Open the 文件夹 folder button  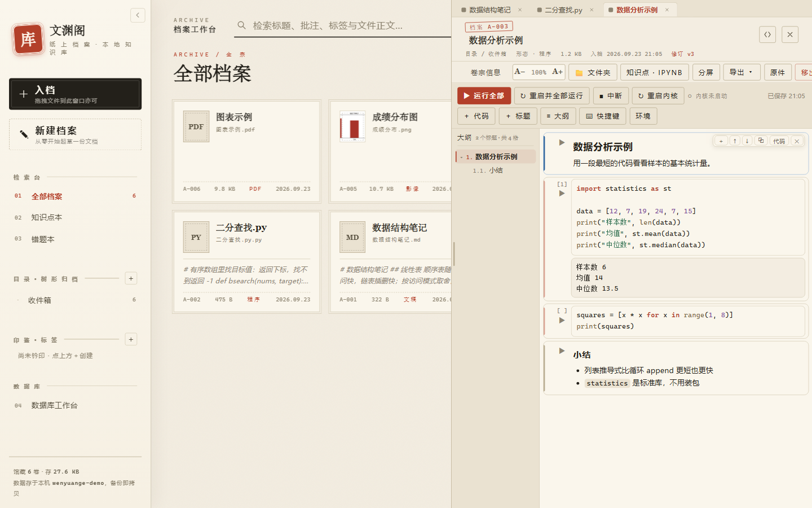(593, 72)
